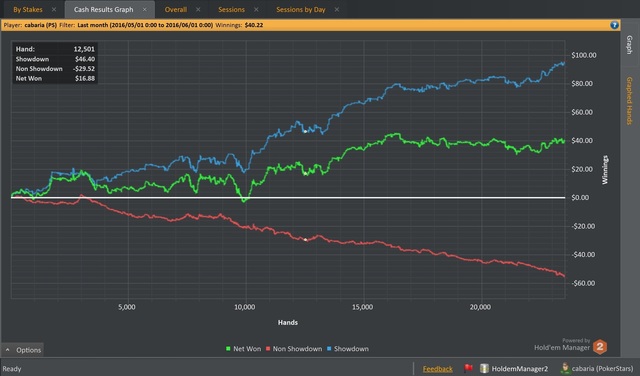Viewport: 640px width, 376px height.
Task: Toggle the Non Showdown legend series
Action: [294, 349]
